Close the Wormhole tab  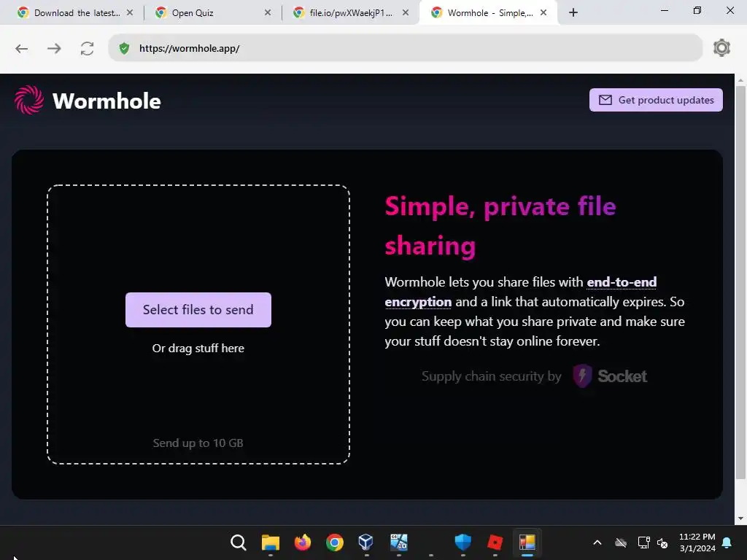tap(543, 13)
